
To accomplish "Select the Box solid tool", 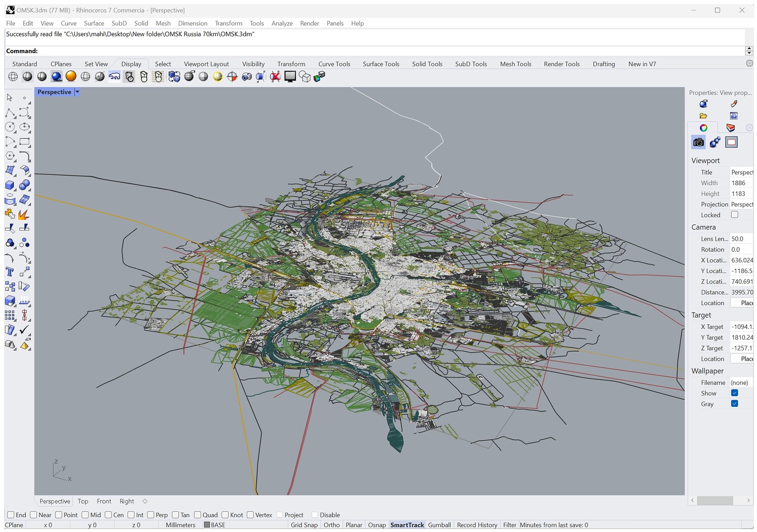I will pos(10,185).
